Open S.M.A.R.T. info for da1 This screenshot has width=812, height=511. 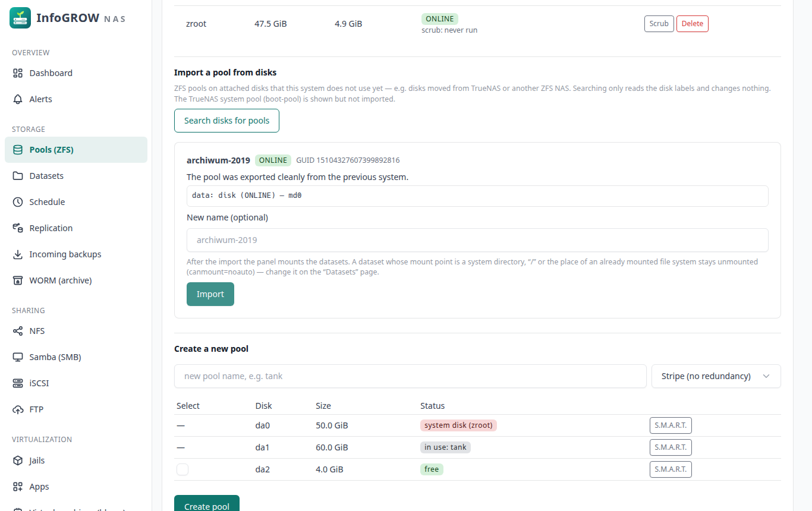pos(671,447)
